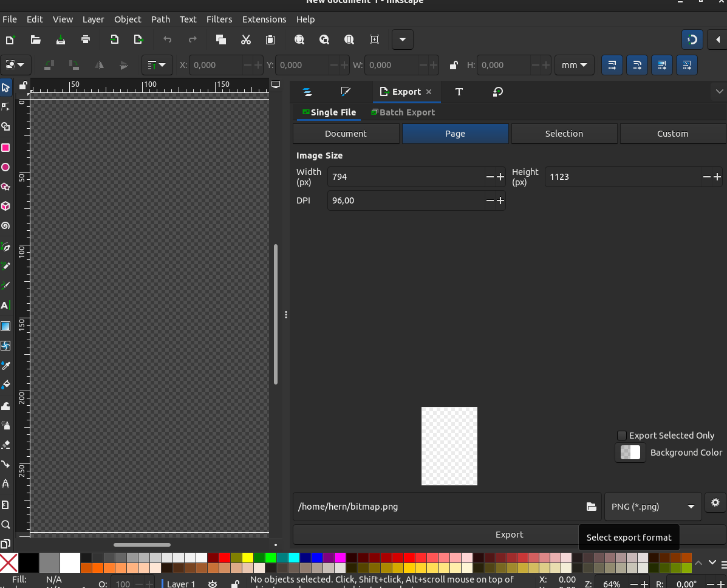
Task: Open the Extensions menu
Action: click(x=264, y=19)
